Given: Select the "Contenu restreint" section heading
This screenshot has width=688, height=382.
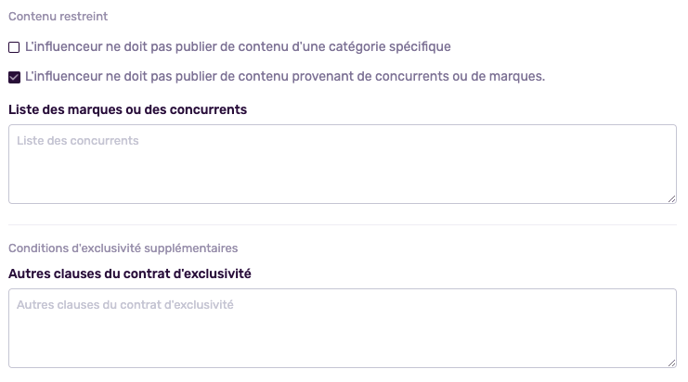Looking at the screenshot, I should (58, 16).
